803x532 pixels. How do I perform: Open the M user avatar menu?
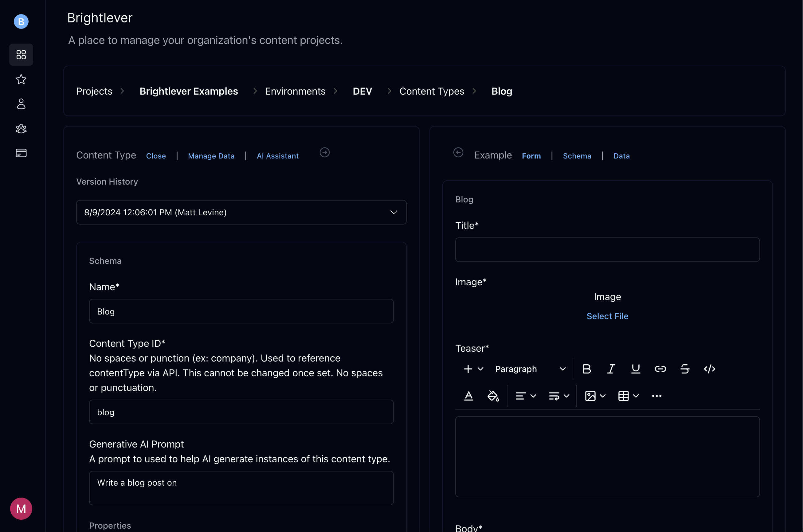point(21,509)
